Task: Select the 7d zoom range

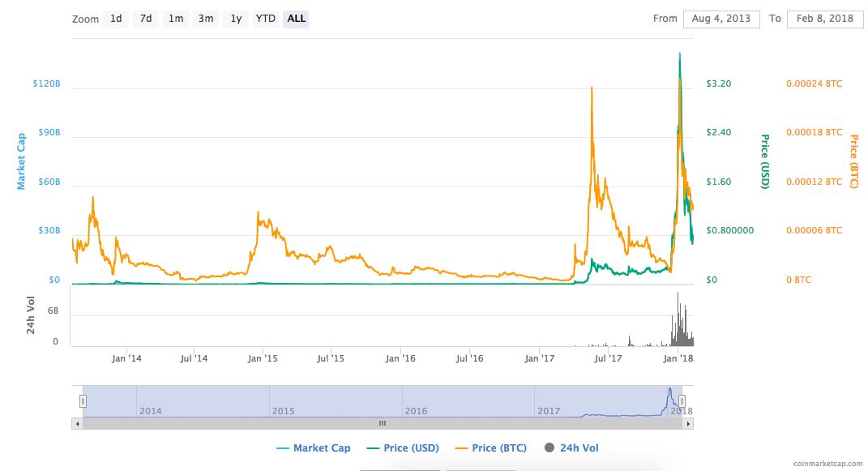Action: point(146,19)
